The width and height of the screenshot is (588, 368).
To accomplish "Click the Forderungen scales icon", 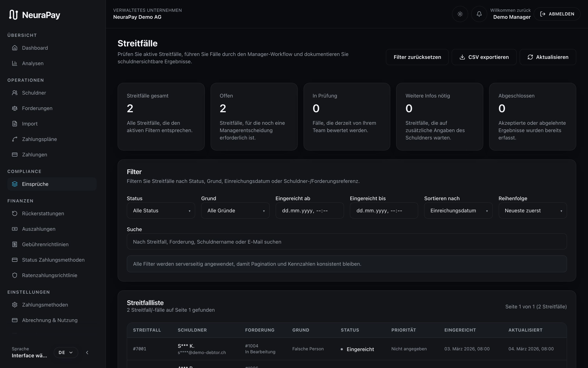I will pyautogui.click(x=15, y=108).
